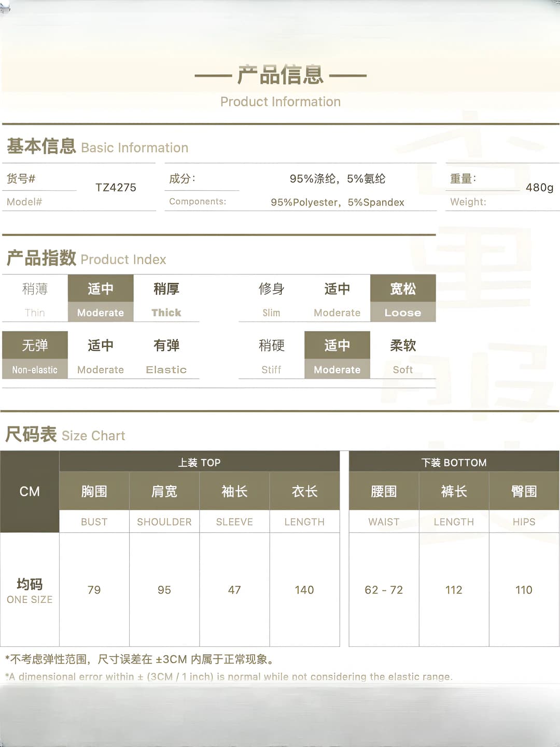
Task: Click the "BUST" column label
Action: coord(94,522)
